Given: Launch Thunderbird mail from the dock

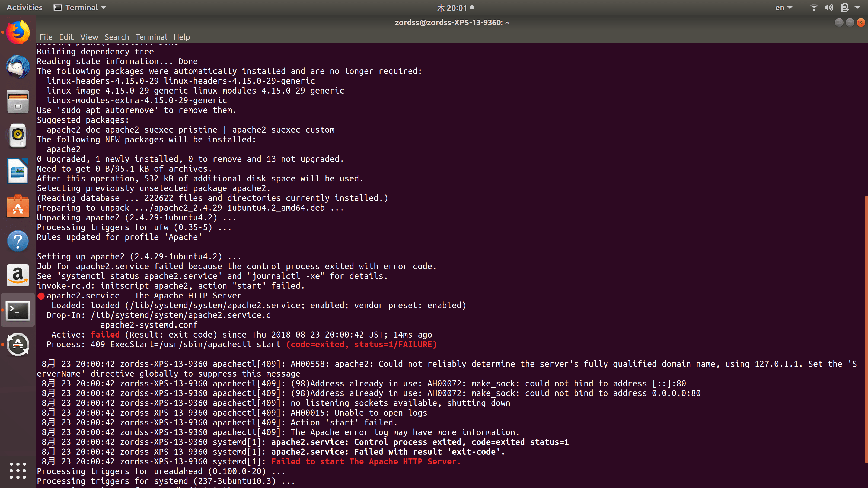Looking at the screenshot, I should coord(18,67).
